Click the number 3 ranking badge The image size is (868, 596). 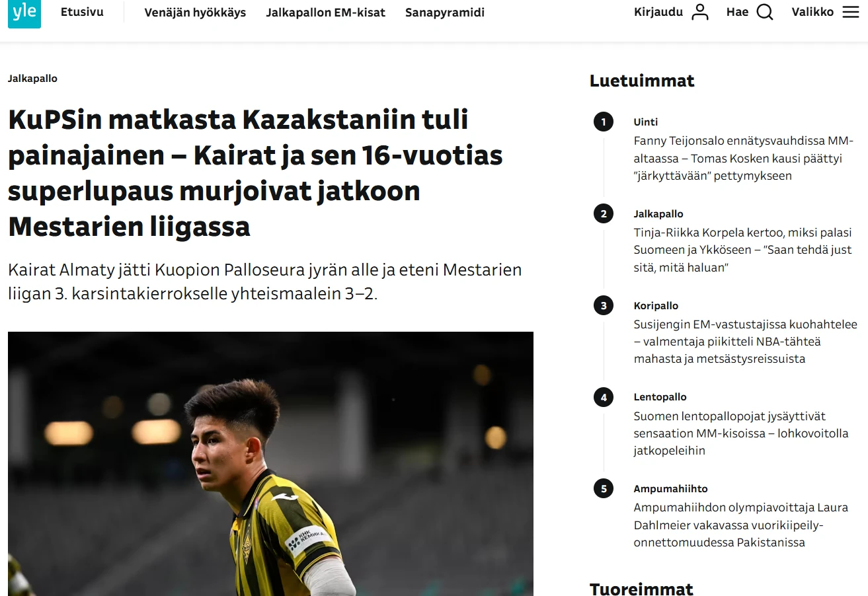click(x=603, y=306)
